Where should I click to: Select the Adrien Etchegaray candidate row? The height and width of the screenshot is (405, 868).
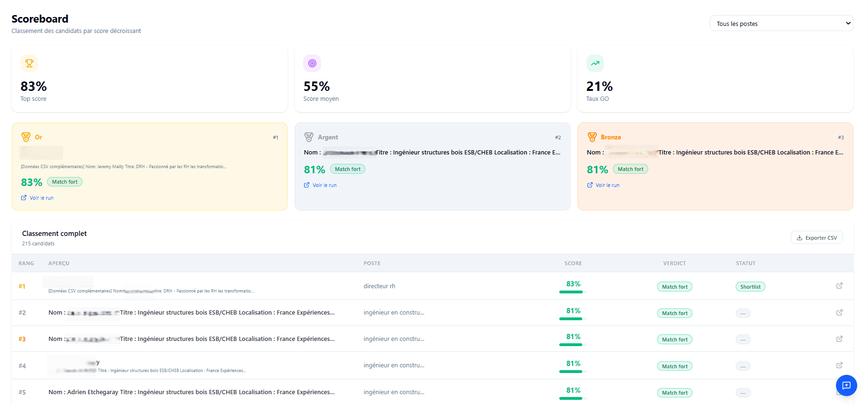[x=192, y=392]
